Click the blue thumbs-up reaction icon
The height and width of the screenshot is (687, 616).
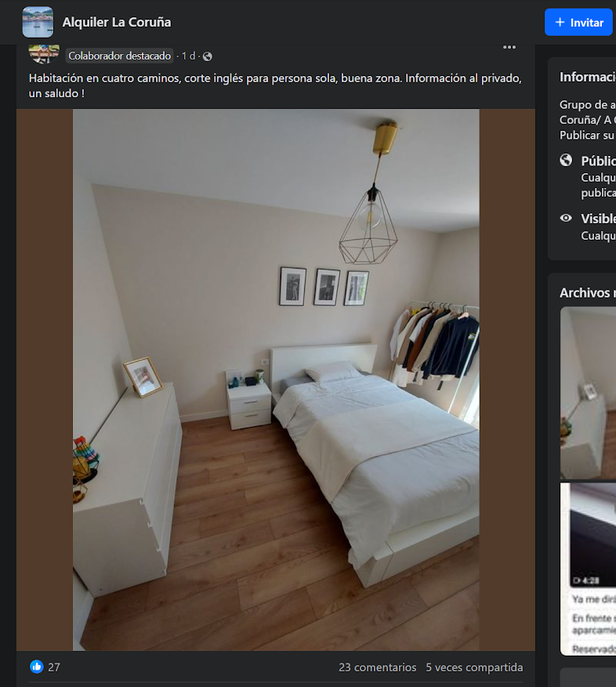[x=37, y=667]
